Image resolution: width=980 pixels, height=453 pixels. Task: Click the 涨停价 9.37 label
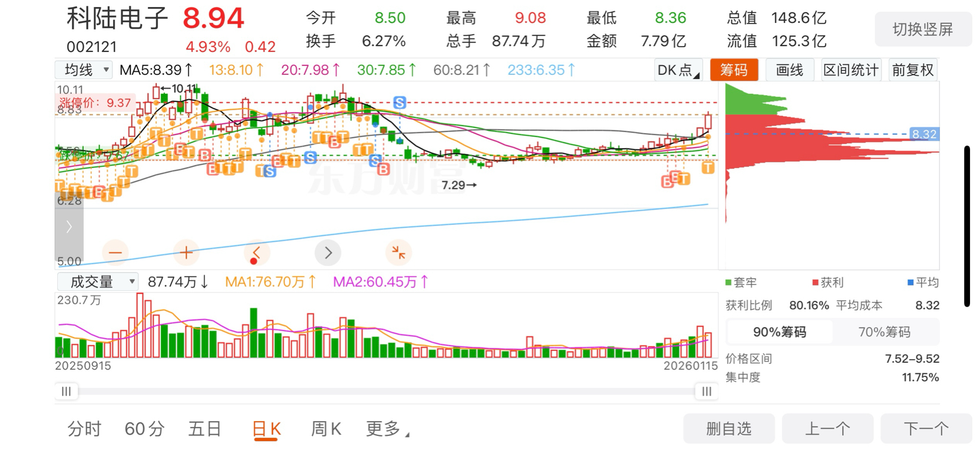94,103
